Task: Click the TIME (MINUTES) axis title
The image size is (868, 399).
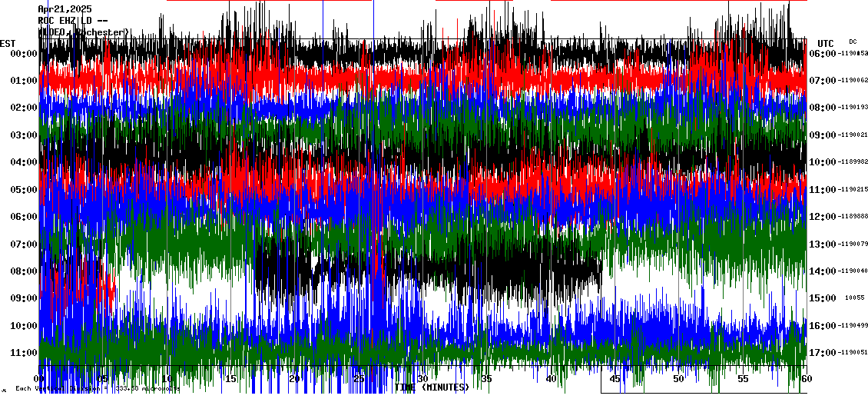Action: point(432,387)
